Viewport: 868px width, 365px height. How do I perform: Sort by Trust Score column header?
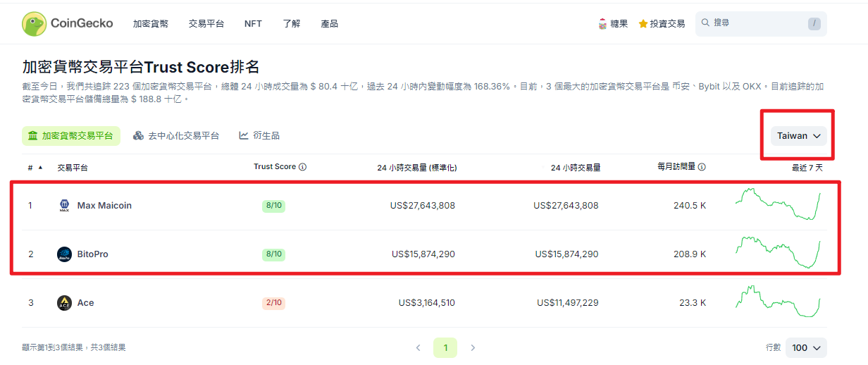click(275, 167)
